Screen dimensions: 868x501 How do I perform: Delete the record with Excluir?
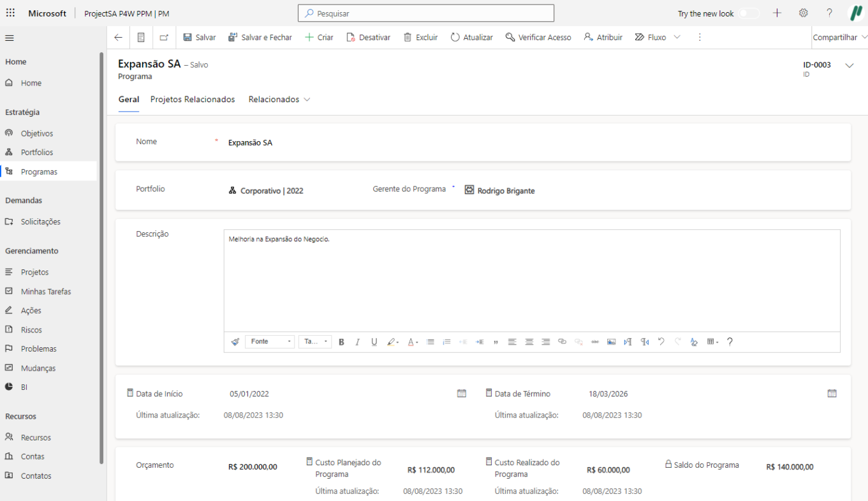[421, 38]
